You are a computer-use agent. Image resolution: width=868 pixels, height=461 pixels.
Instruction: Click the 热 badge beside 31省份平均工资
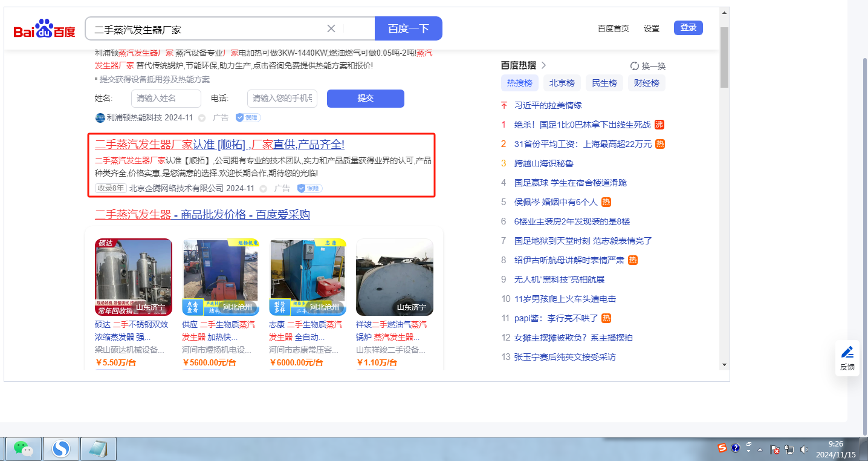pos(660,144)
